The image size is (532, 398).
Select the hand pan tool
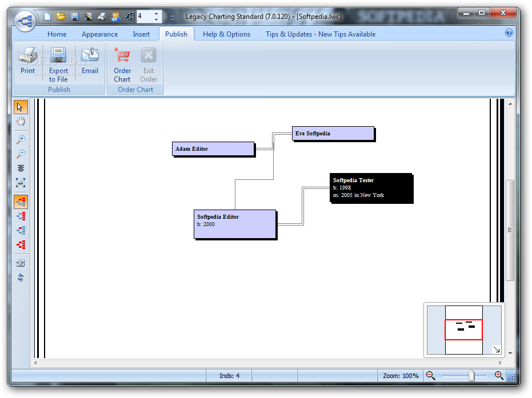coord(21,121)
